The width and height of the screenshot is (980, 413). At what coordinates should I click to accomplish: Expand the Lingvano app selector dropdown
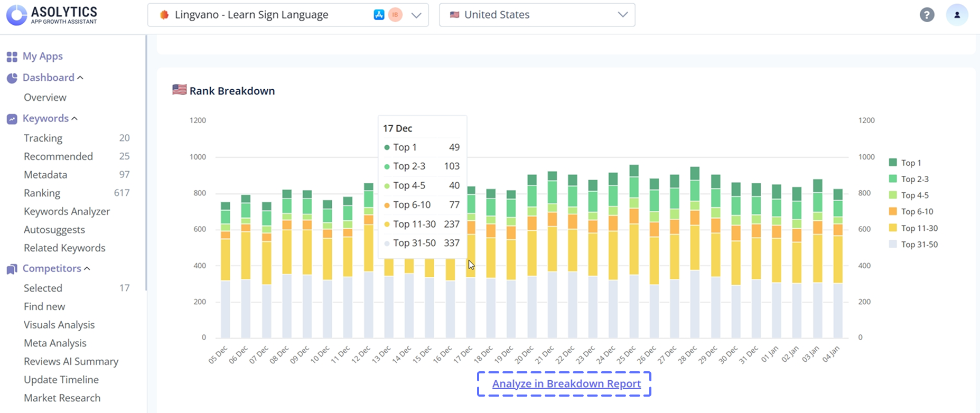coord(416,15)
